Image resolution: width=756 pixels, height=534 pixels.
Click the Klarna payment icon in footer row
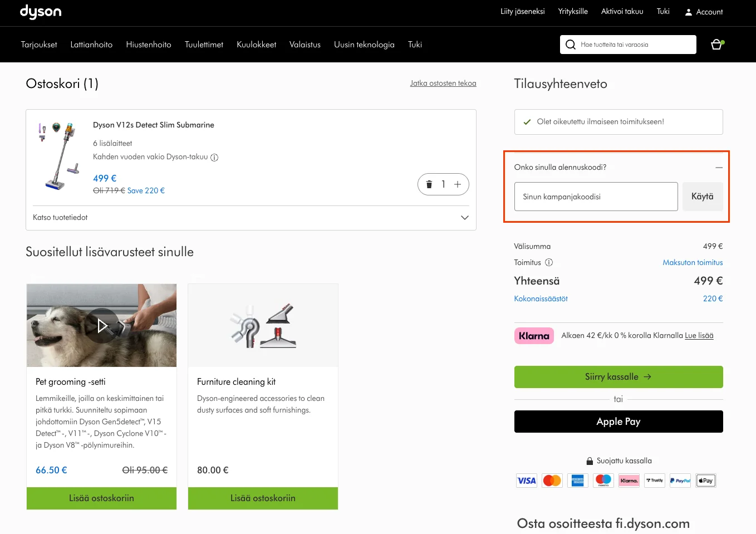point(629,481)
